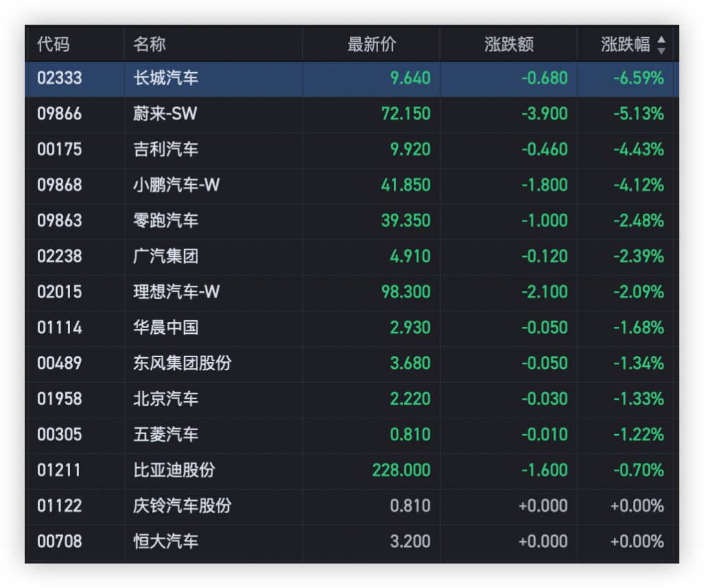Open 东风集团股份 stock entry
The height and width of the screenshot is (588, 704).
tap(182, 364)
